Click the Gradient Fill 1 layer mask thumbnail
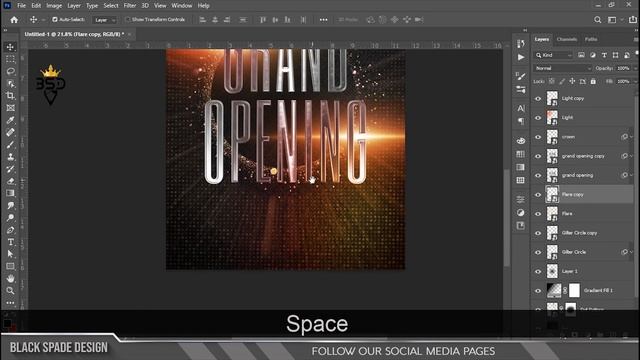The width and height of the screenshot is (640, 360). coord(574,291)
